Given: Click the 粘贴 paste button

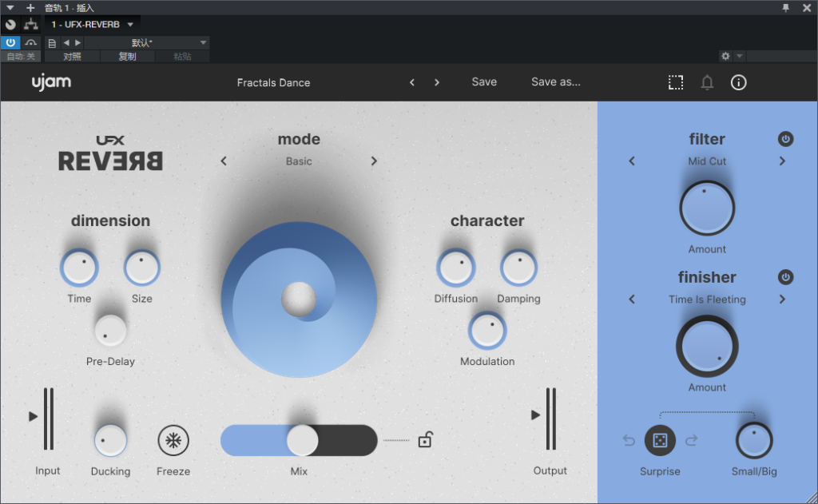Looking at the screenshot, I should 182,57.
